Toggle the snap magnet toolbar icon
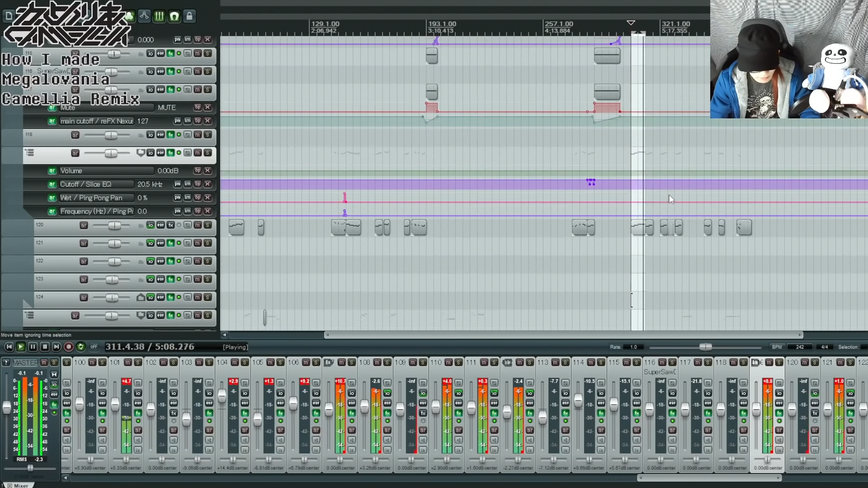The height and width of the screenshot is (488, 868). [x=175, y=16]
